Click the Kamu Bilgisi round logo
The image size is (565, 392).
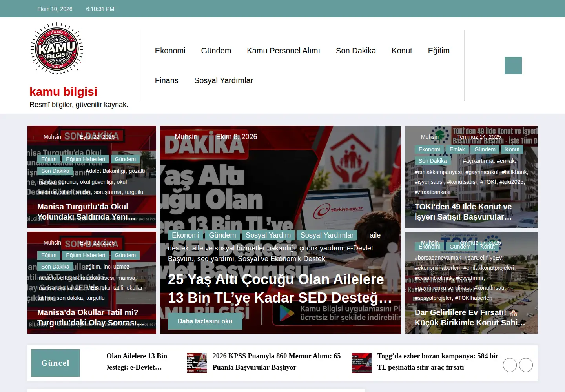57,49
